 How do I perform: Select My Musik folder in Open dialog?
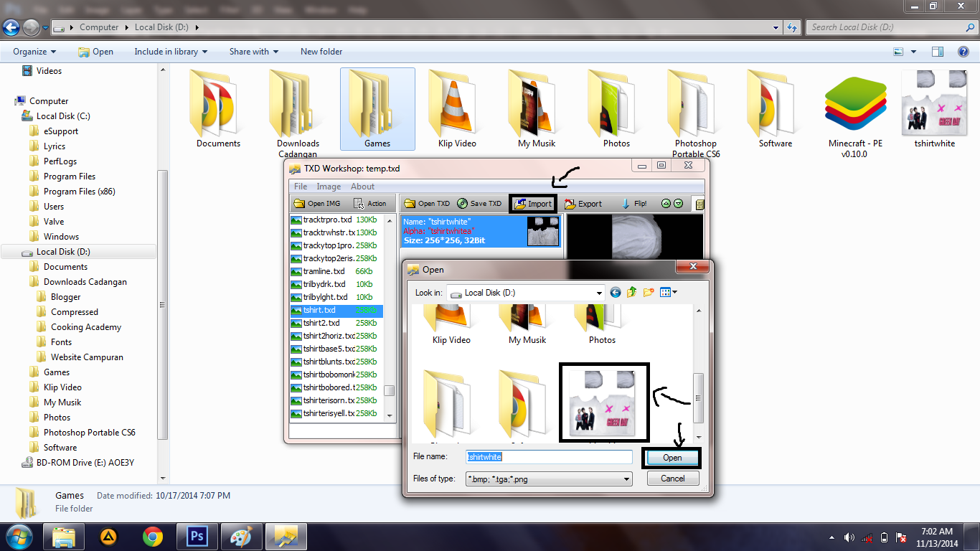(527, 324)
